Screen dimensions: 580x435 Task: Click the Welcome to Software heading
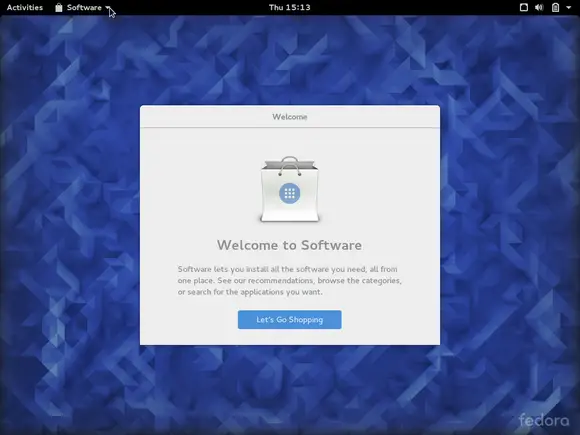[x=289, y=245]
